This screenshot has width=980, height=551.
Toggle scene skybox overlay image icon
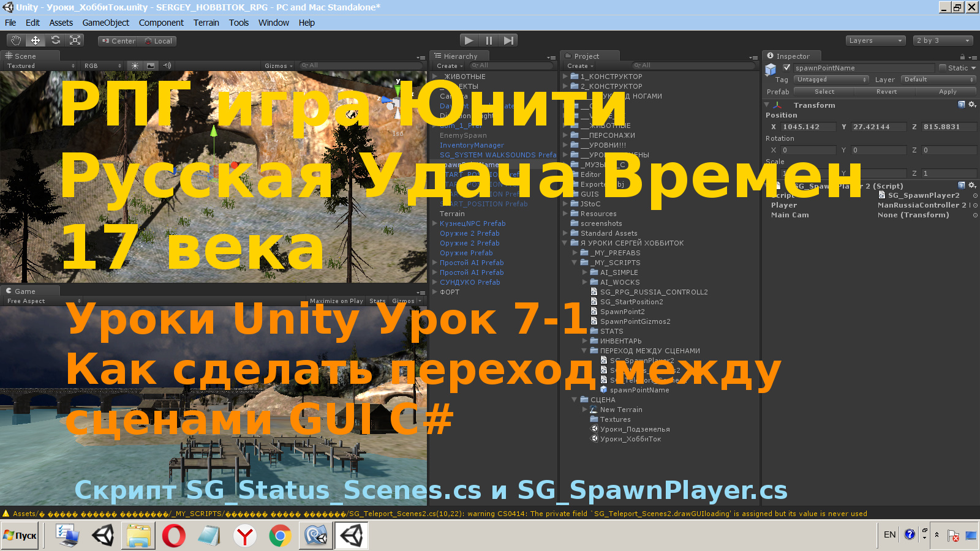151,66
